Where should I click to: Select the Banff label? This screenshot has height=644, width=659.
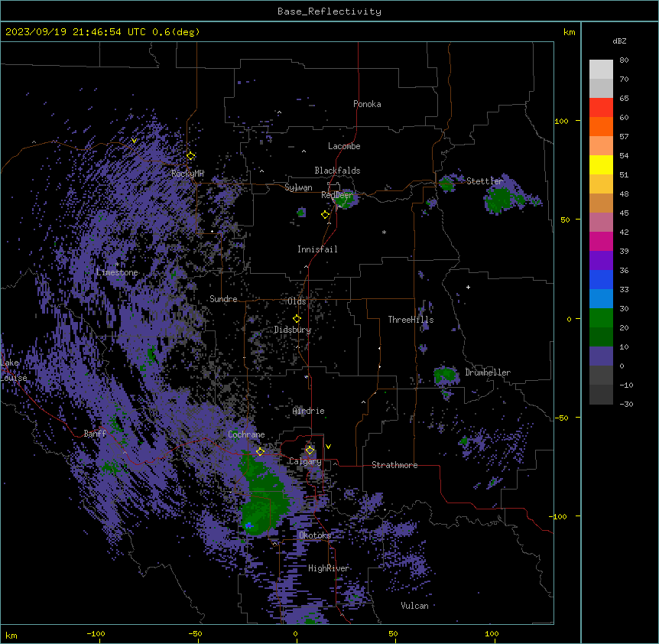click(x=95, y=434)
